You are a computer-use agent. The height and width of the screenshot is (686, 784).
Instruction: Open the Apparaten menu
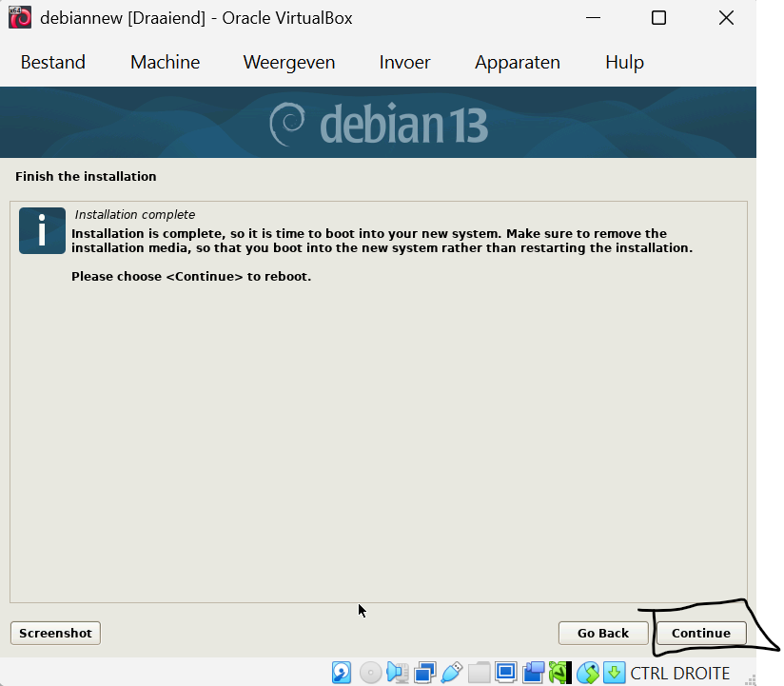518,63
